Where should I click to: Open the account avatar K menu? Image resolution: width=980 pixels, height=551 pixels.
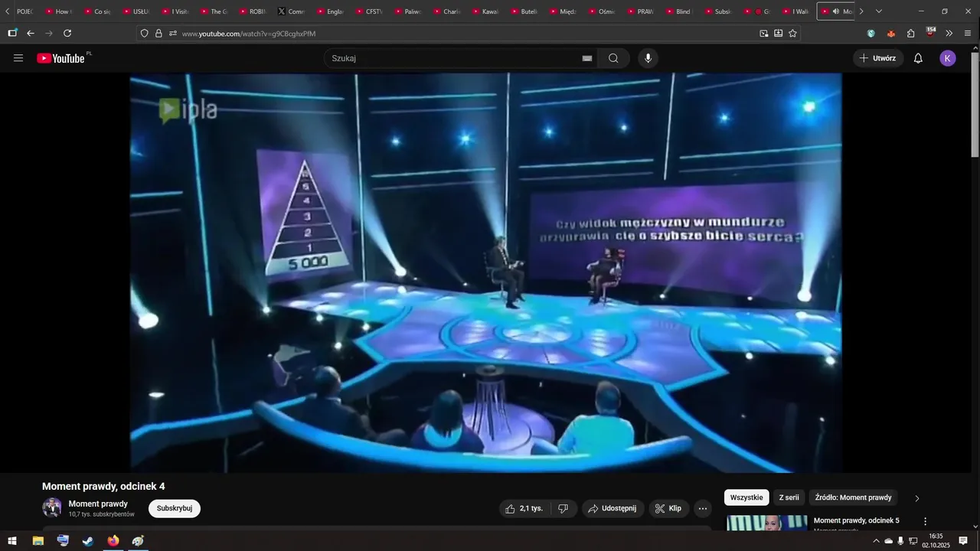pos(948,58)
